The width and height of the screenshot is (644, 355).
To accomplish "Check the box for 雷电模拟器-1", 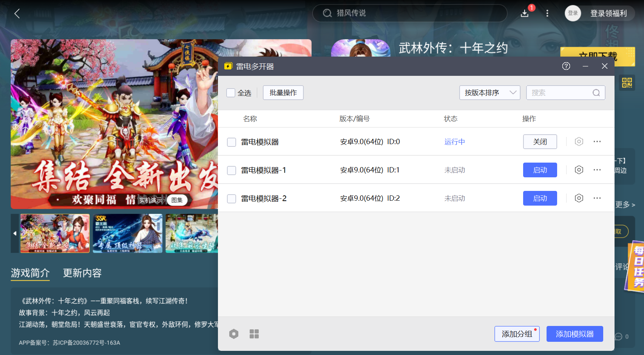I will pos(232,171).
